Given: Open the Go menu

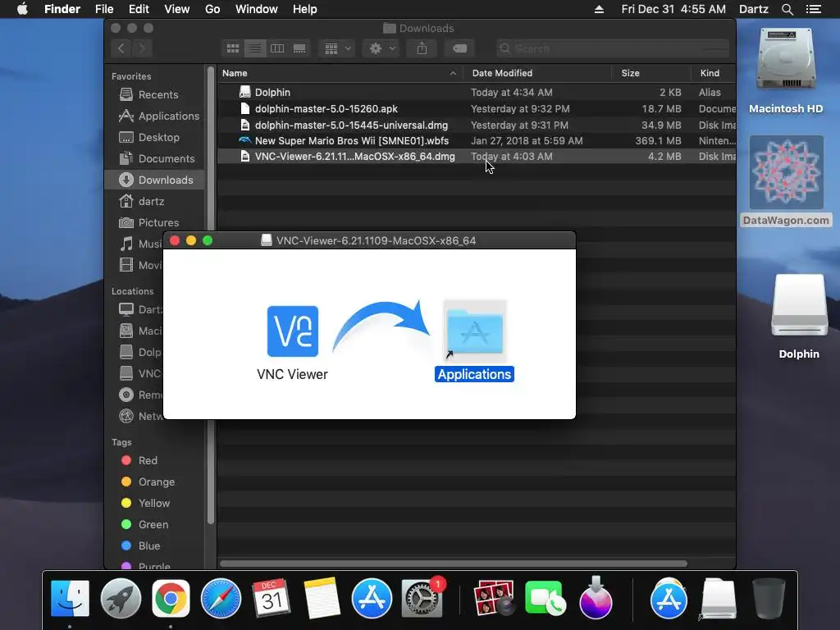Looking at the screenshot, I should click(x=212, y=9).
